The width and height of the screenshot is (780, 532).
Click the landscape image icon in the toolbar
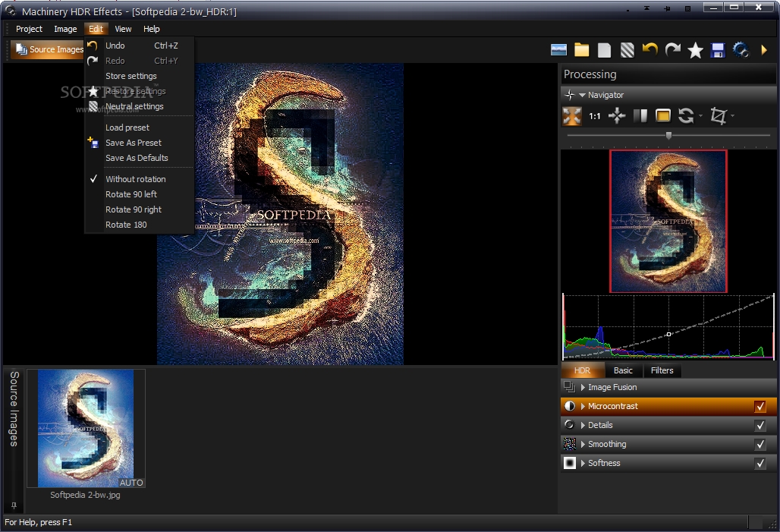tap(558, 50)
